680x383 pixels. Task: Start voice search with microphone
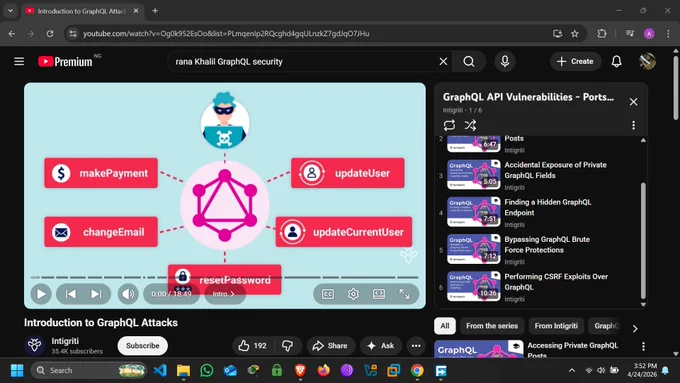pos(505,62)
